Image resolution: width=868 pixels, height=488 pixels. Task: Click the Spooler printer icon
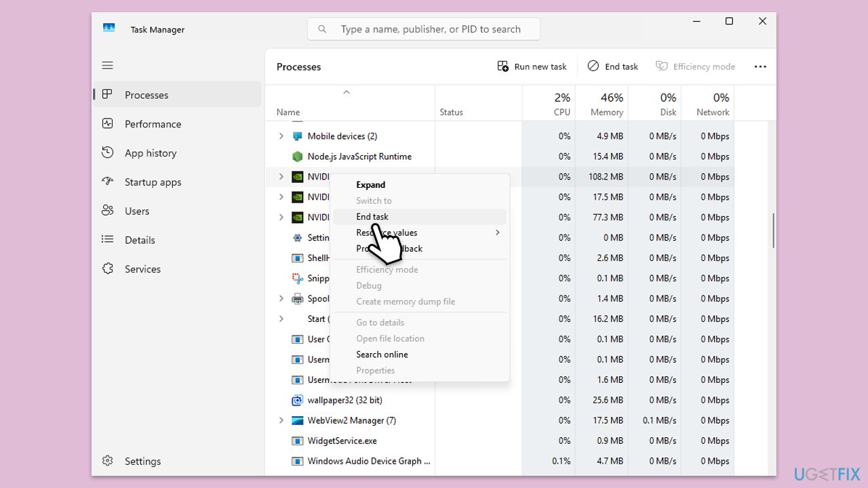coord(297,299)
